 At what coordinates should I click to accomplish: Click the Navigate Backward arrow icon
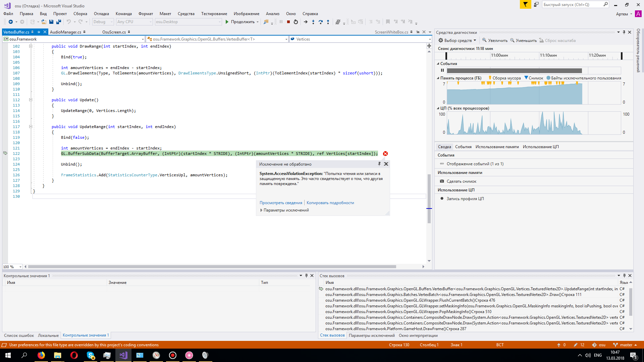coord(11,22)
